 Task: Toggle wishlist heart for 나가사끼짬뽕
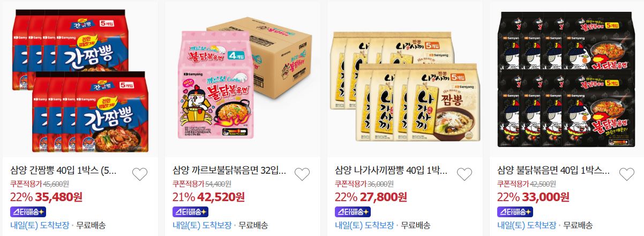[x=465, y=174]
